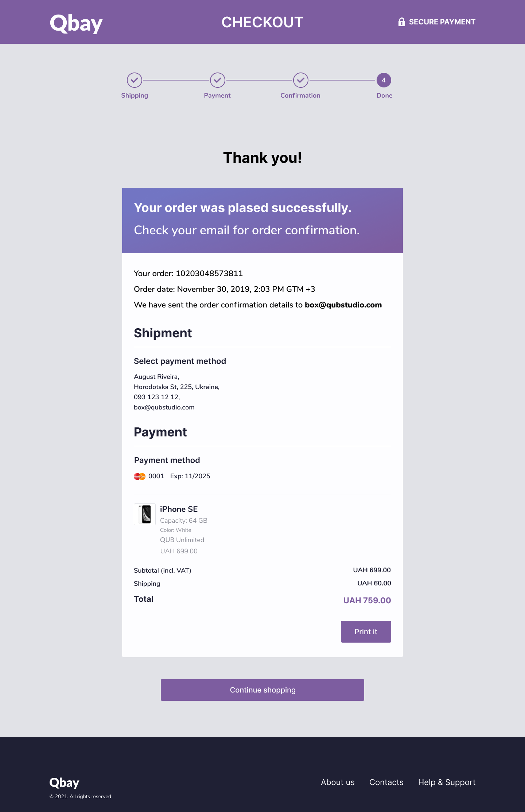This screenshot has width=525, height=812.
Task: Click the Qbay logo in header
Action: (x=76, y=24)
